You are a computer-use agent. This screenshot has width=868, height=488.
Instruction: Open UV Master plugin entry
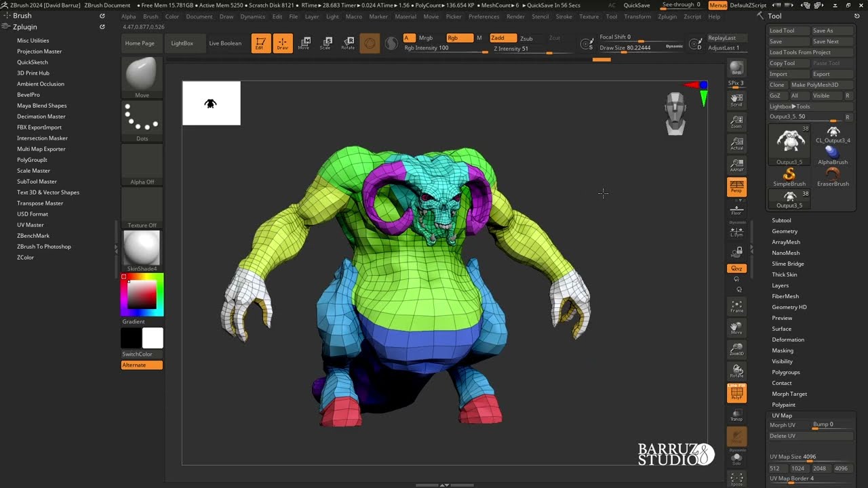[31, 225]
